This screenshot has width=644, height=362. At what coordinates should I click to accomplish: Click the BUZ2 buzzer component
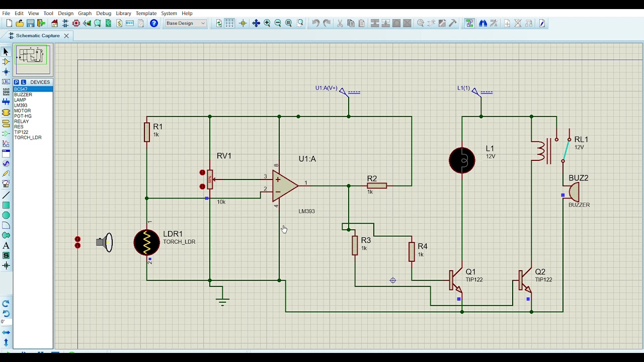(574, 192)
